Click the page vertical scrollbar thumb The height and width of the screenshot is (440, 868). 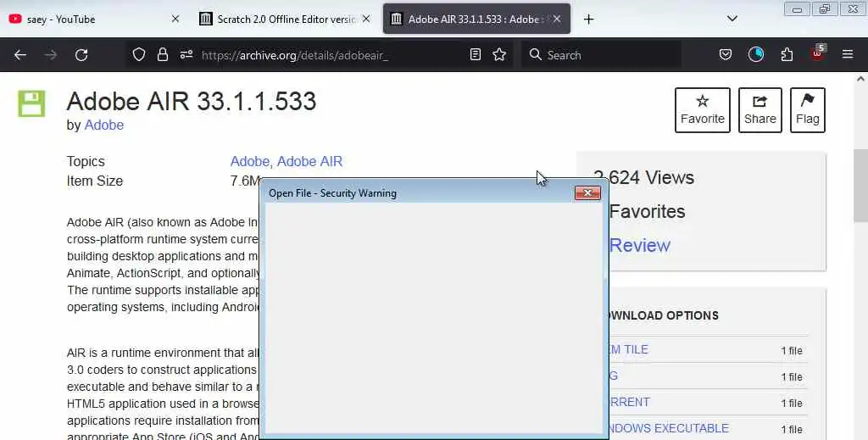[x=860, y=186]
